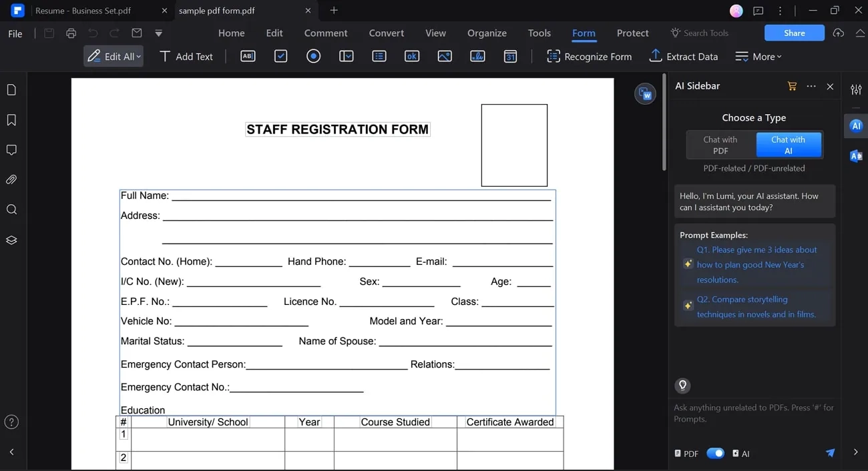Switch to the Home tab
Viewport: 868px width, 471px height.
click(231, 33)
